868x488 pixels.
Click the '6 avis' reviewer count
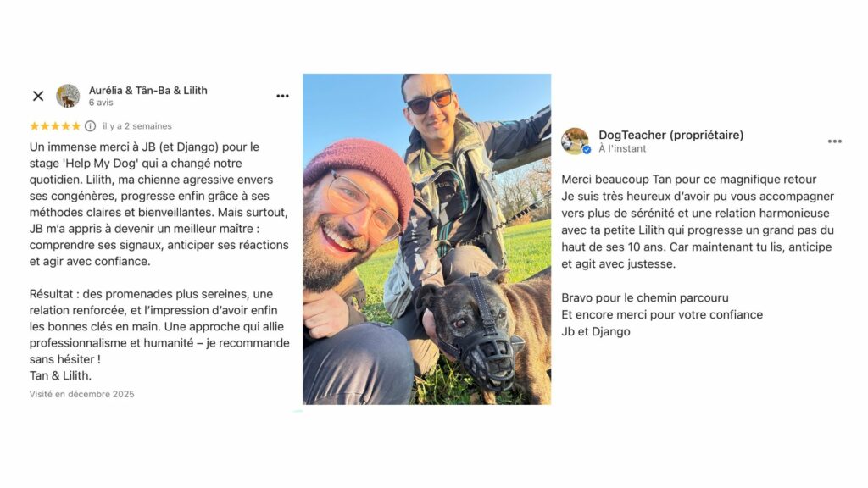[x=101, y=103]
